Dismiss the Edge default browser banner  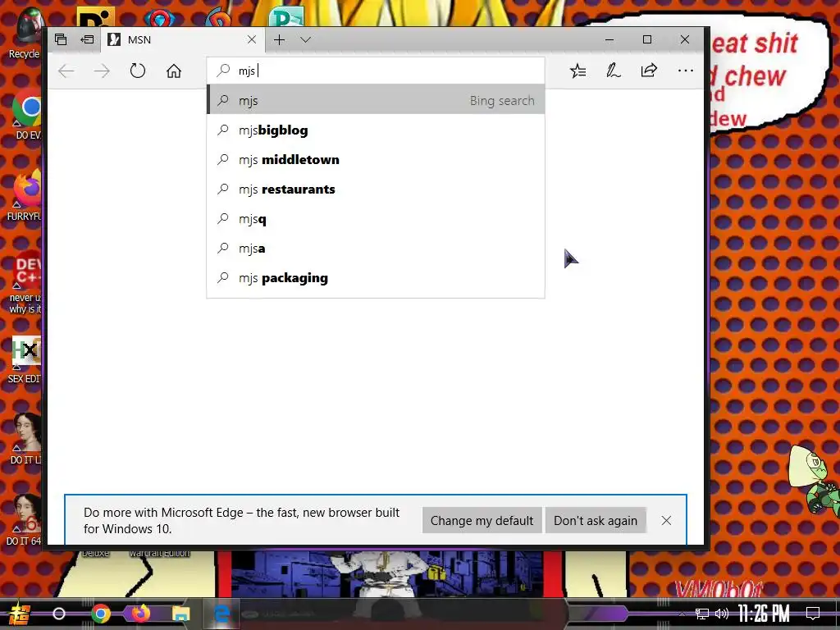pos(666,520)
